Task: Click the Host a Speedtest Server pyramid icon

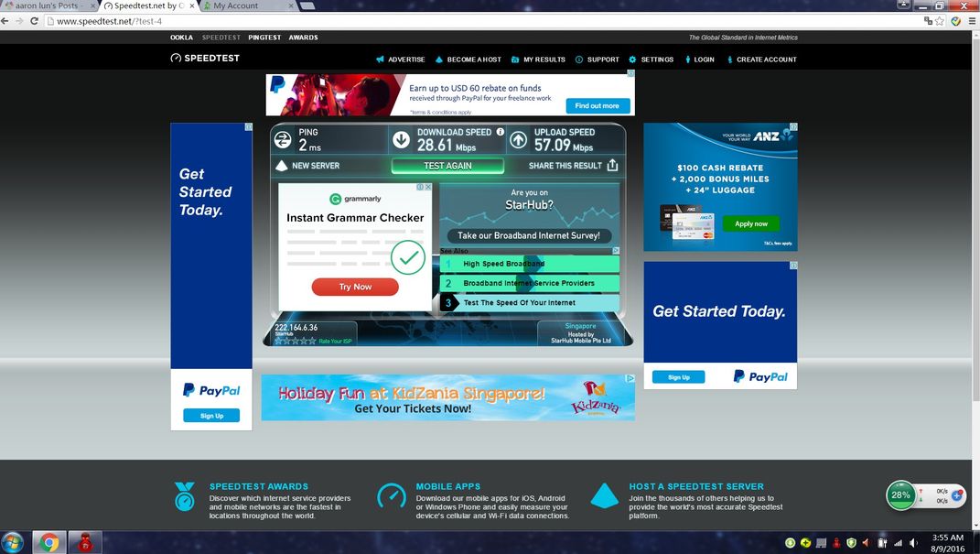Action: [x=604, y=495]
